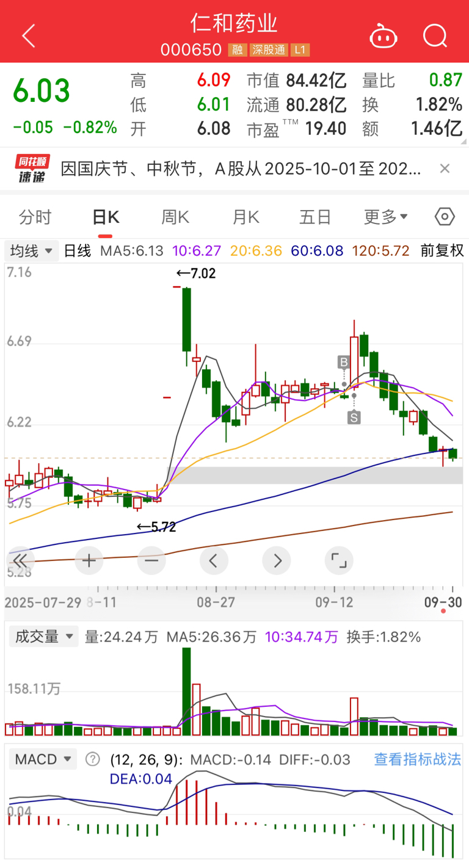
Task: Zoom out chart with minus button
Action: click(151, 560)
